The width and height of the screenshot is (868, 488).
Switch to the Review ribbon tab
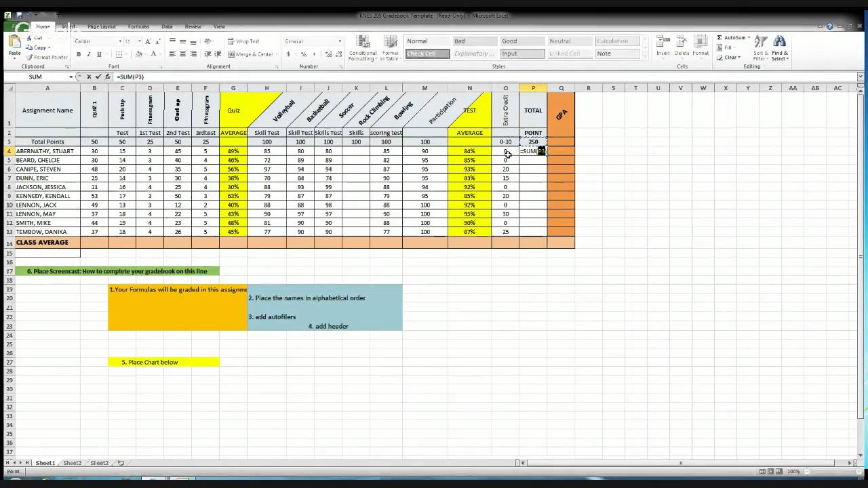(x=193, y=26)
